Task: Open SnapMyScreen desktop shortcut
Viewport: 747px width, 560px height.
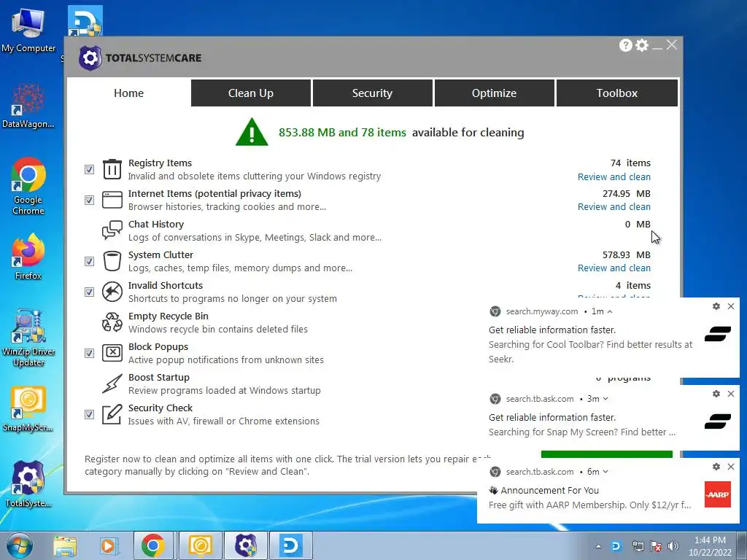Action: pos(28,409)
